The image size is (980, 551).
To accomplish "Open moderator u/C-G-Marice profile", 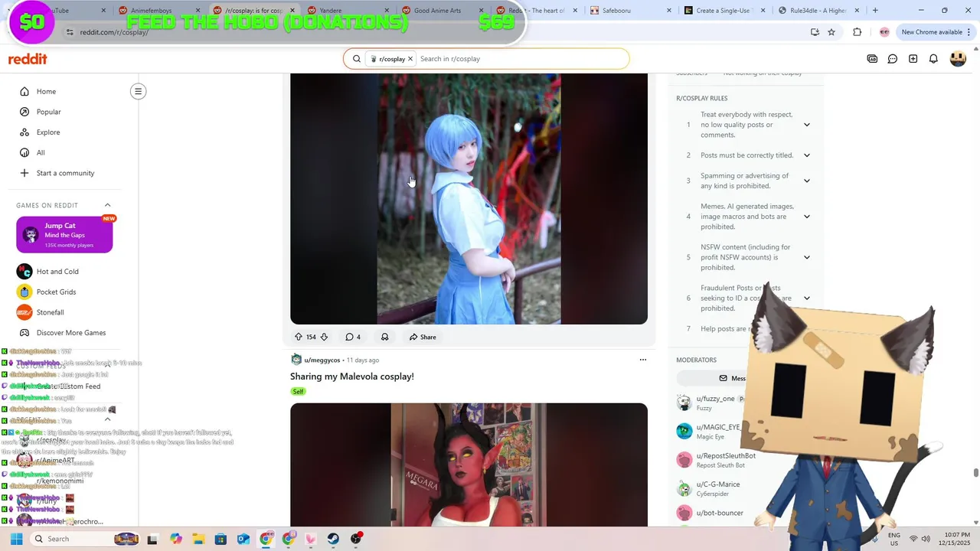I will [718, 484].
